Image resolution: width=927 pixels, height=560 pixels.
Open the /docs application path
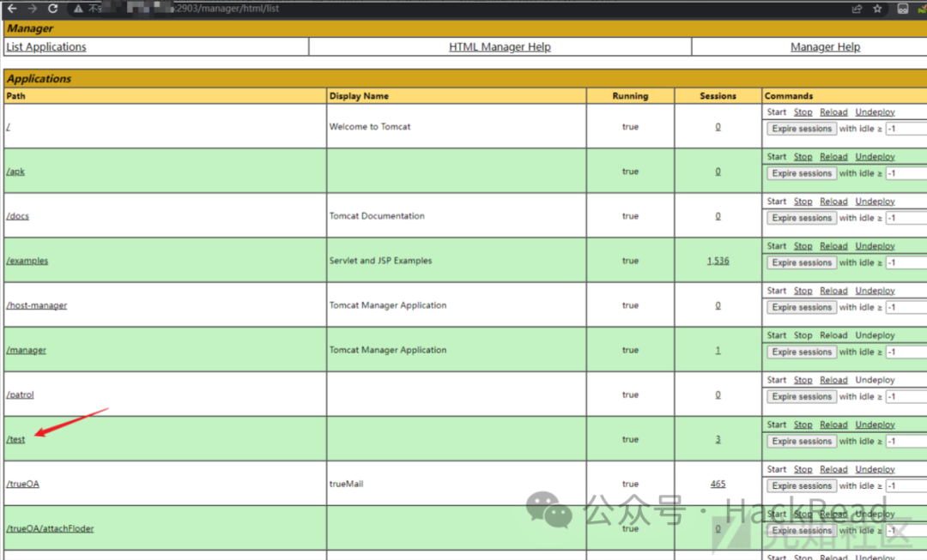[18, 216]
